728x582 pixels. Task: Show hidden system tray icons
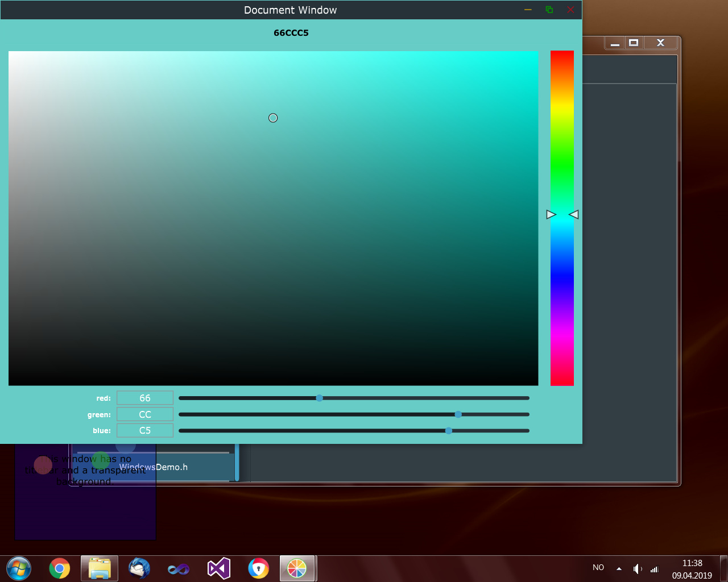[619, 568]
